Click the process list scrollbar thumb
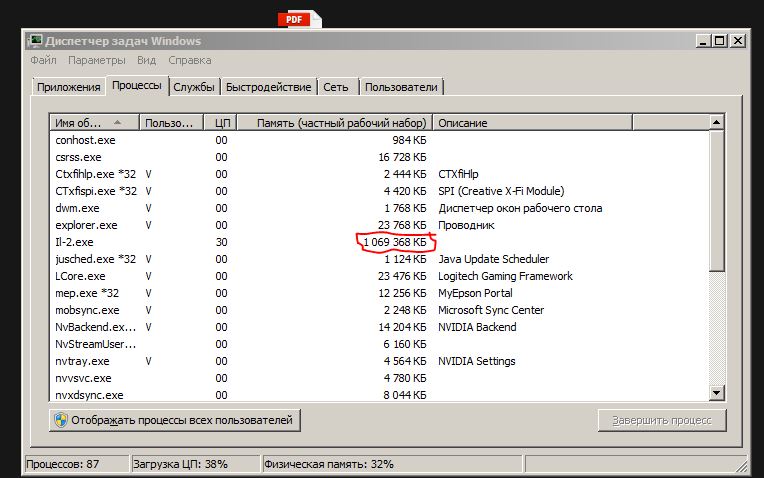Viewport: 764px width, 478px height. coord(716,201)
